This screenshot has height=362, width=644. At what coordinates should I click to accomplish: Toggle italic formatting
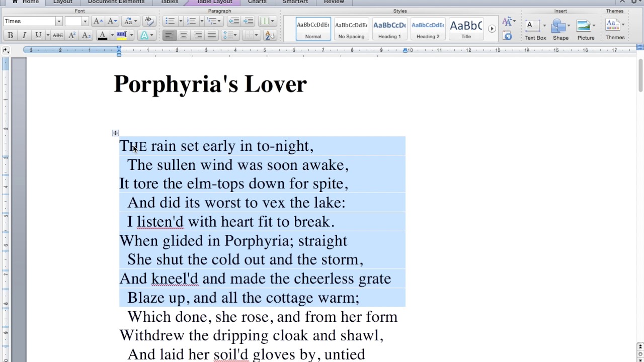[x=24, y=35]
